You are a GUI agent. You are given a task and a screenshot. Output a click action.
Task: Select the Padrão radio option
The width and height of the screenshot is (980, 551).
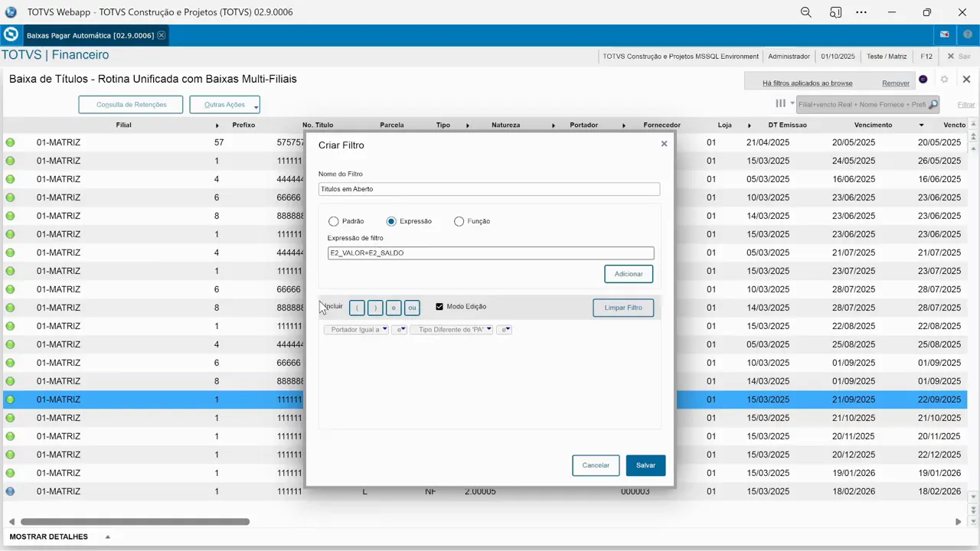(x=334, y=221)
